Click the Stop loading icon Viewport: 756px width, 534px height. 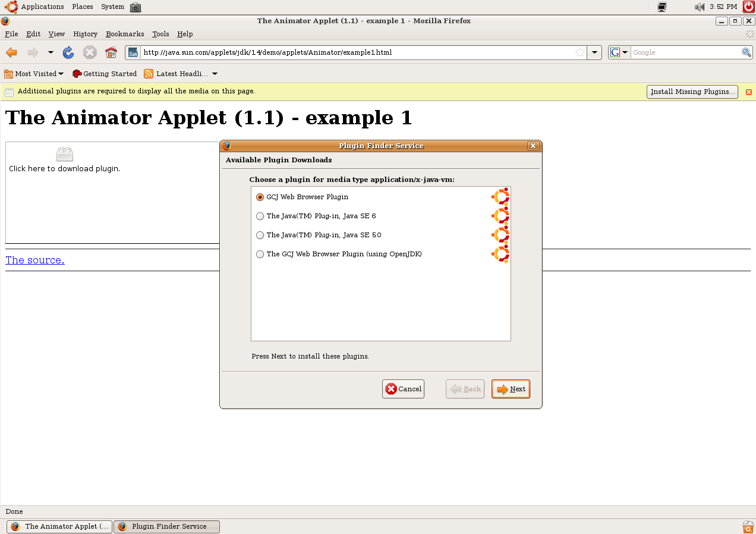90,52
